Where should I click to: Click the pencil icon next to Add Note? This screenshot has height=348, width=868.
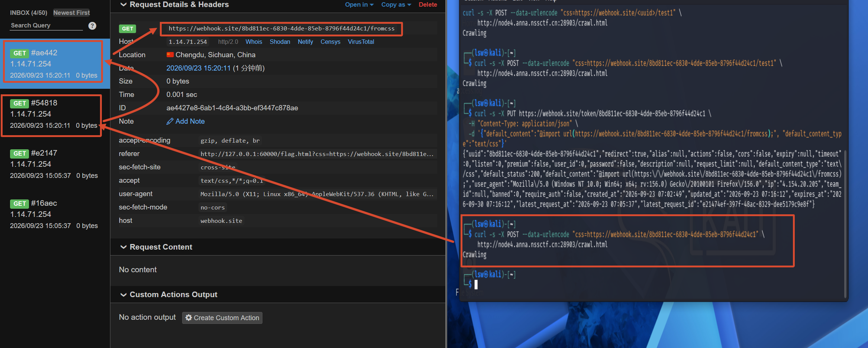170,121
